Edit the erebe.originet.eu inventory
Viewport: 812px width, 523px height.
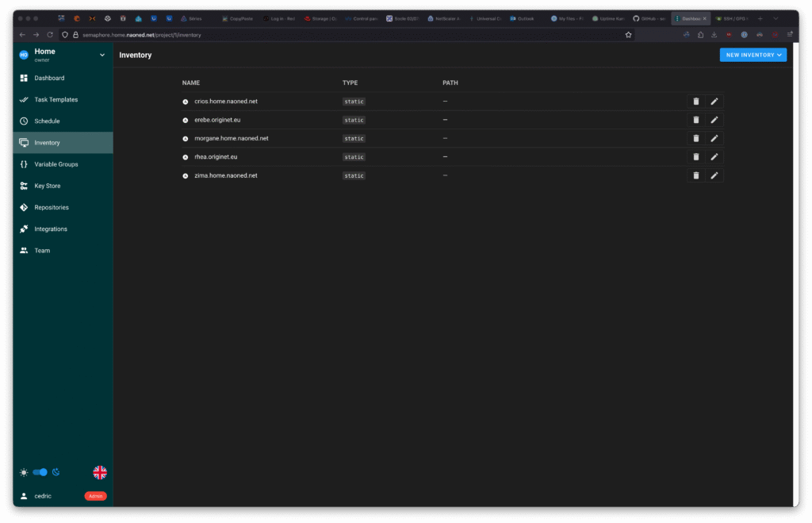714,120
